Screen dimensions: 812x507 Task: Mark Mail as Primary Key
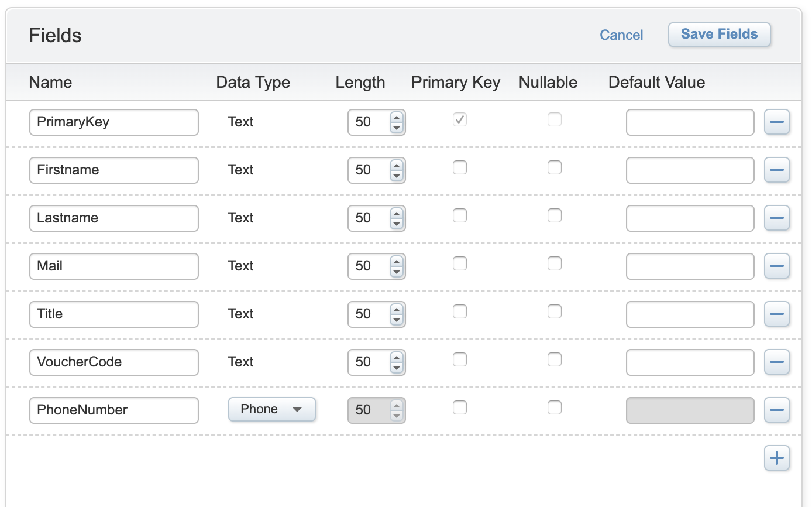(460, 264)
